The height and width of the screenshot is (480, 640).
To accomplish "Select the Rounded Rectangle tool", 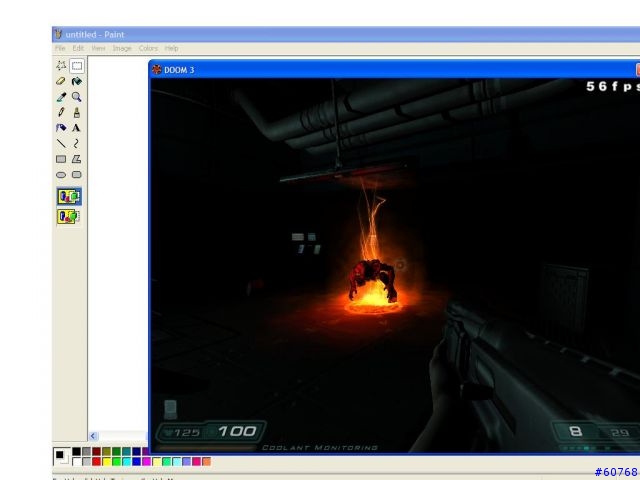I will pos(77,175).
